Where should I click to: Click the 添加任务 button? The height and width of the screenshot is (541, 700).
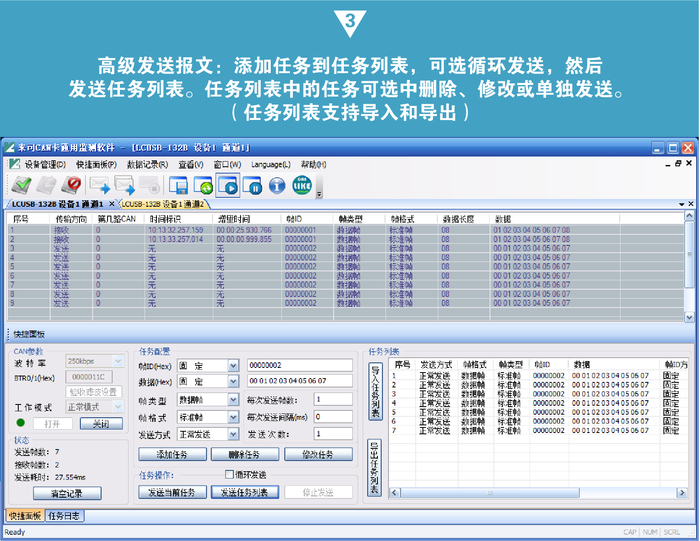pos(172,454)
